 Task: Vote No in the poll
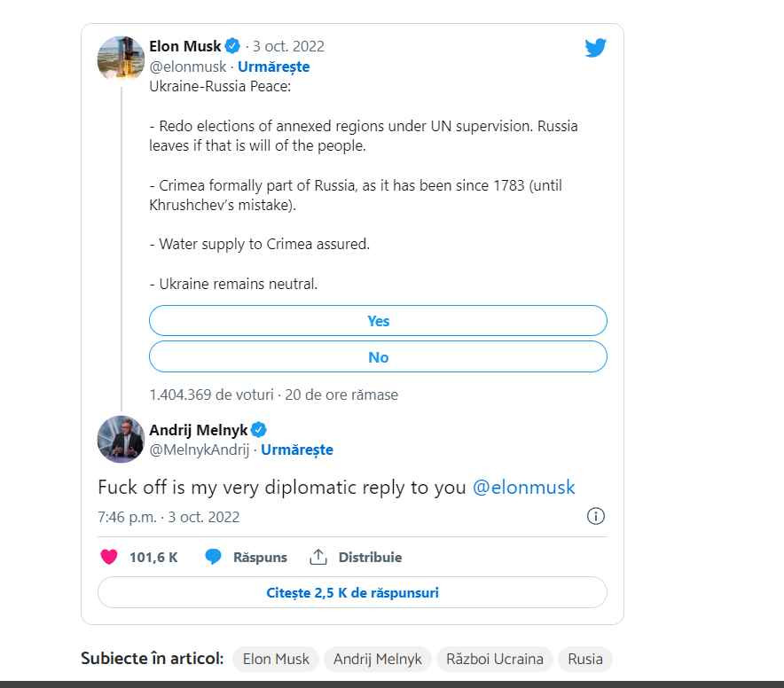tap(378, 357)
